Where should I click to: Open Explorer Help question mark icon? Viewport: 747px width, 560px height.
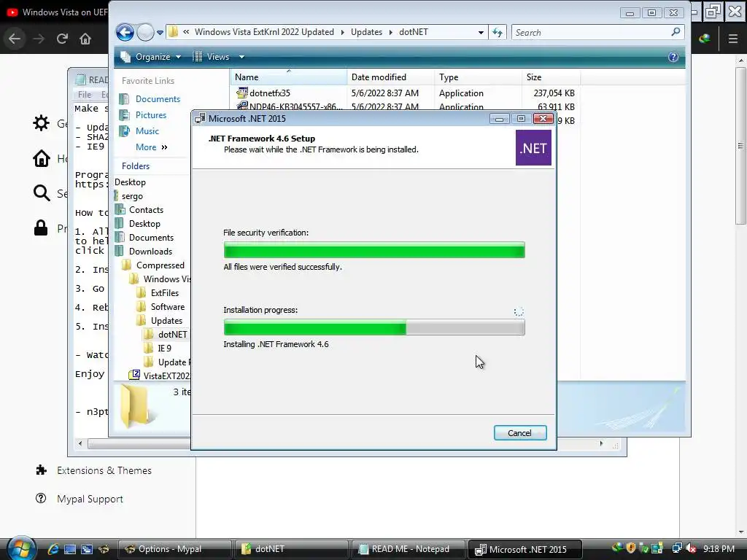coord(673,57)
